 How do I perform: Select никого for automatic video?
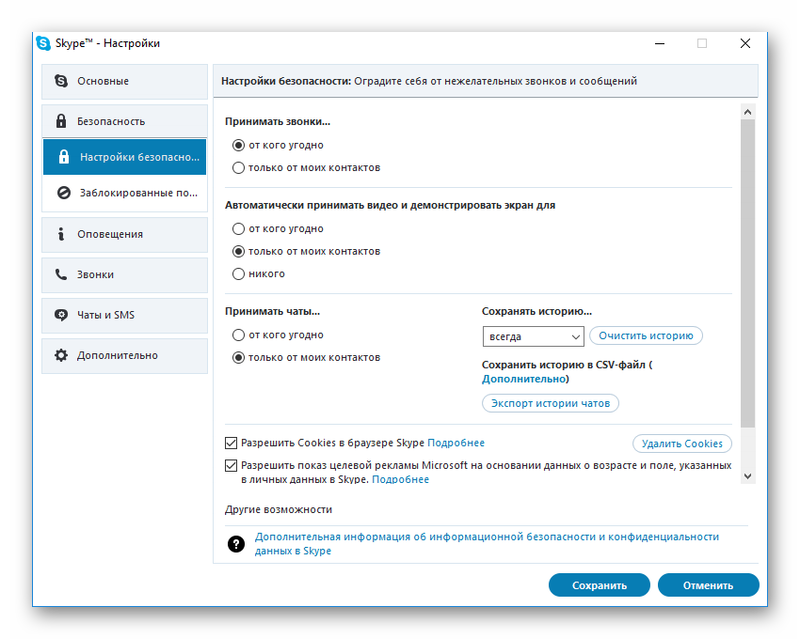[238, 274]
